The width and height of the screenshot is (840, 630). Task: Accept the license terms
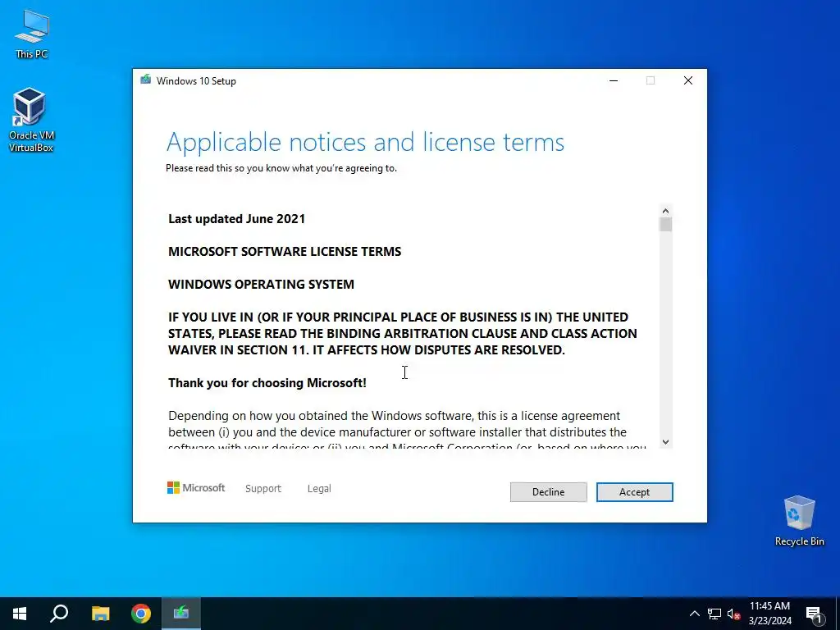click(634, 492)
